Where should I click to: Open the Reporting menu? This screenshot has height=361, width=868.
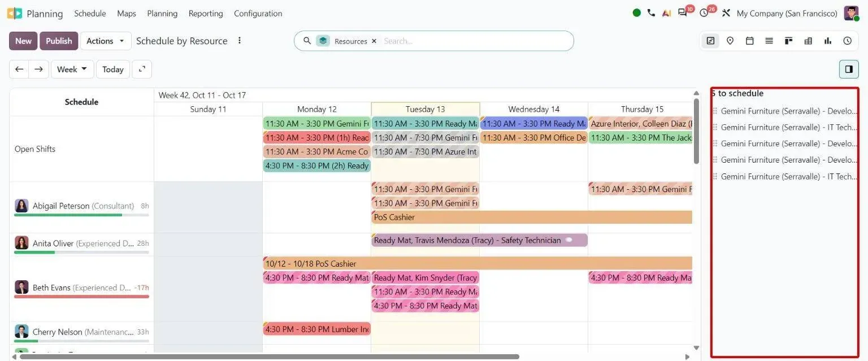pyautogui.click(x=206, y=13)
